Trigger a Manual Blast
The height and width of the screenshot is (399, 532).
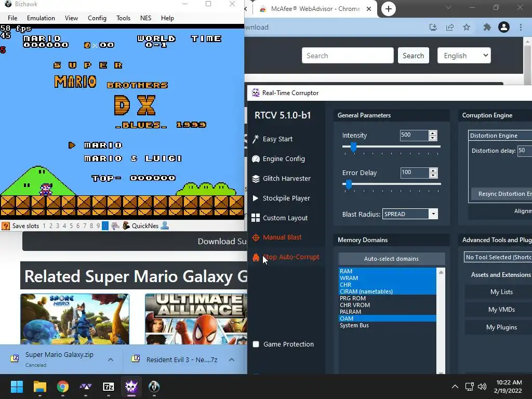click(277, 237)
